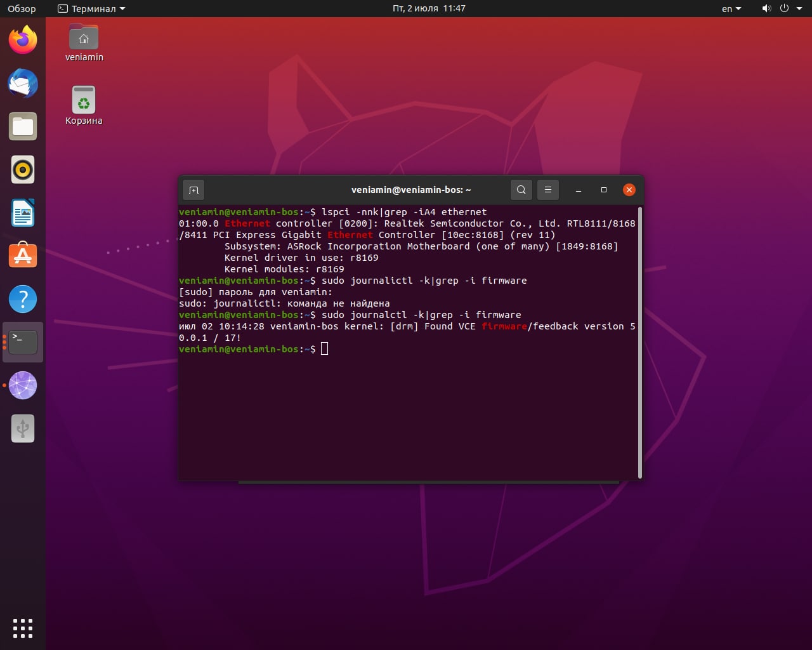Open the 'en' keyboard layout dropdown
812x650 pixels.
tap(731, 9)
